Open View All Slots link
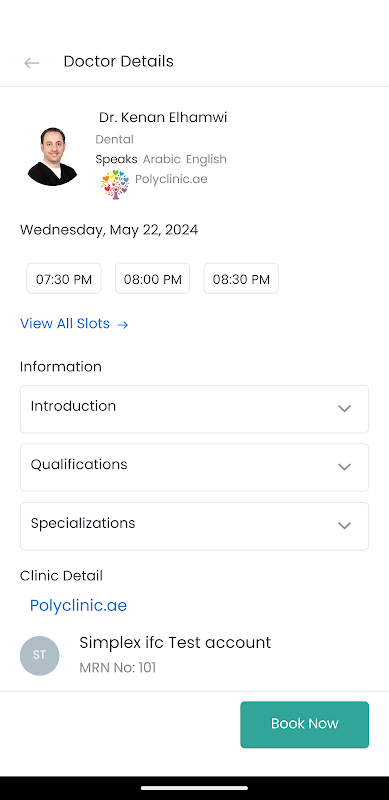This screenshot has width=389, height=800. [x=65, y=323]
